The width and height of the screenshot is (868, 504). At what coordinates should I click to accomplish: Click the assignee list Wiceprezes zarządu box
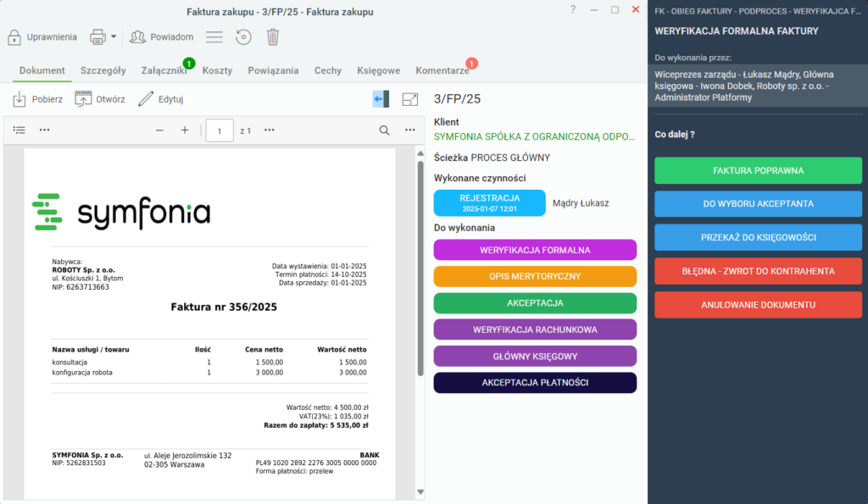click(x=758, y=86)
